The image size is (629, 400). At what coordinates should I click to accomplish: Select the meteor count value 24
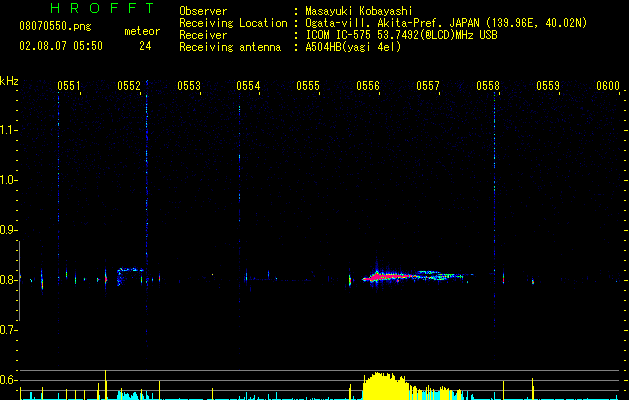(x=145, y=46)
